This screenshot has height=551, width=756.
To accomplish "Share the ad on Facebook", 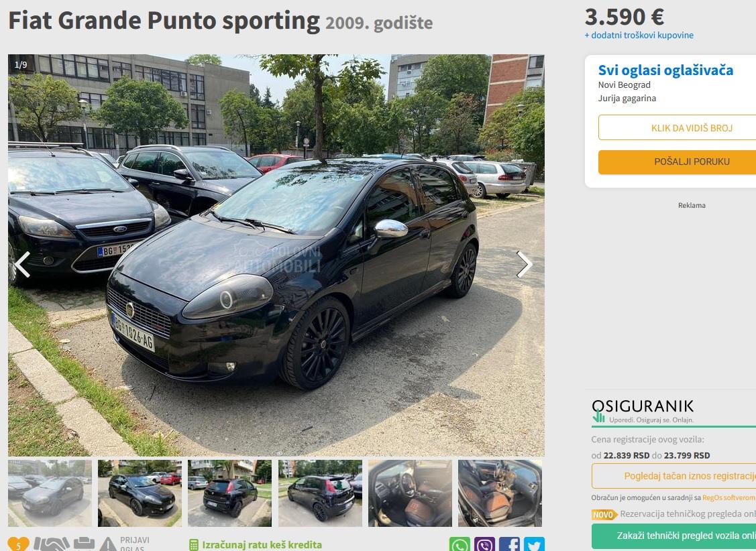I will (x=509, y=544).
